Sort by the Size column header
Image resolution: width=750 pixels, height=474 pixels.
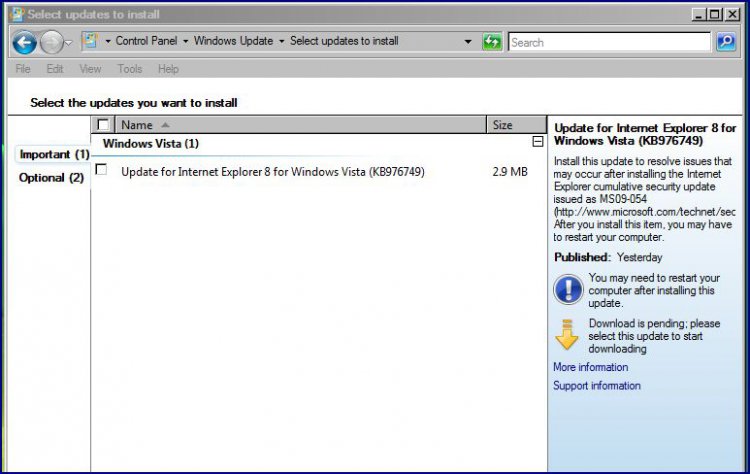click(x=517, y=125)
